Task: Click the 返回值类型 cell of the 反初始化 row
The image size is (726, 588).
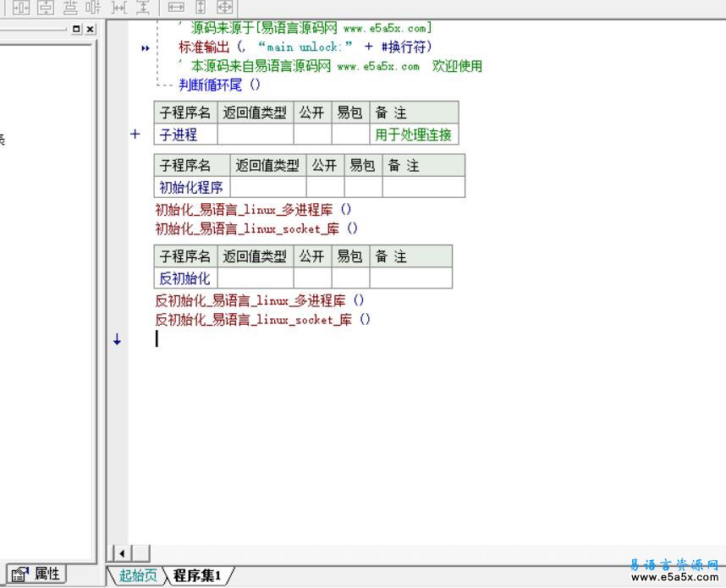Action: tap(256, 278)
